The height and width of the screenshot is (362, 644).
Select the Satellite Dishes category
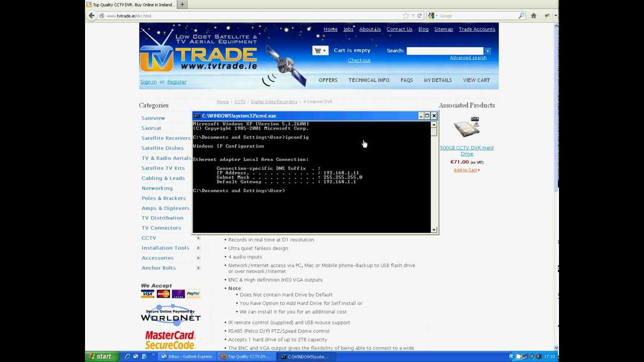[163, 148]
